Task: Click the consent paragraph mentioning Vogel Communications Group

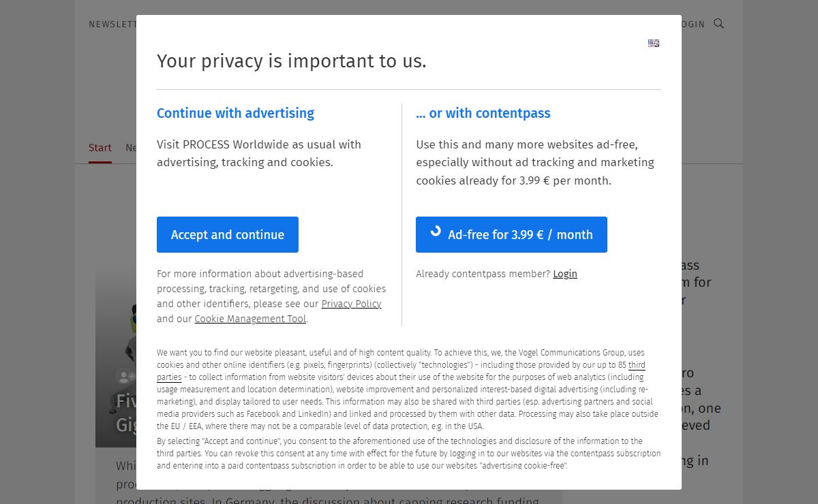Action: [408, 389]
